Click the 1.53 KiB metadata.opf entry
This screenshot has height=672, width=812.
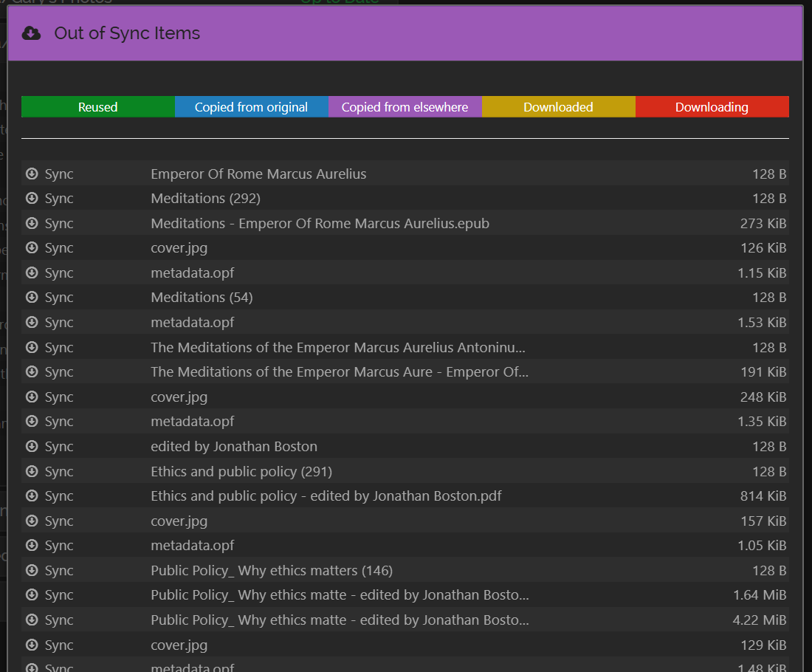click(x=192, y=323)
